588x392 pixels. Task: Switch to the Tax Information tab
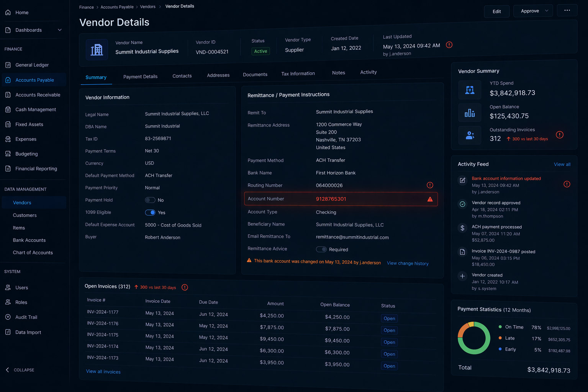(298, 73)
